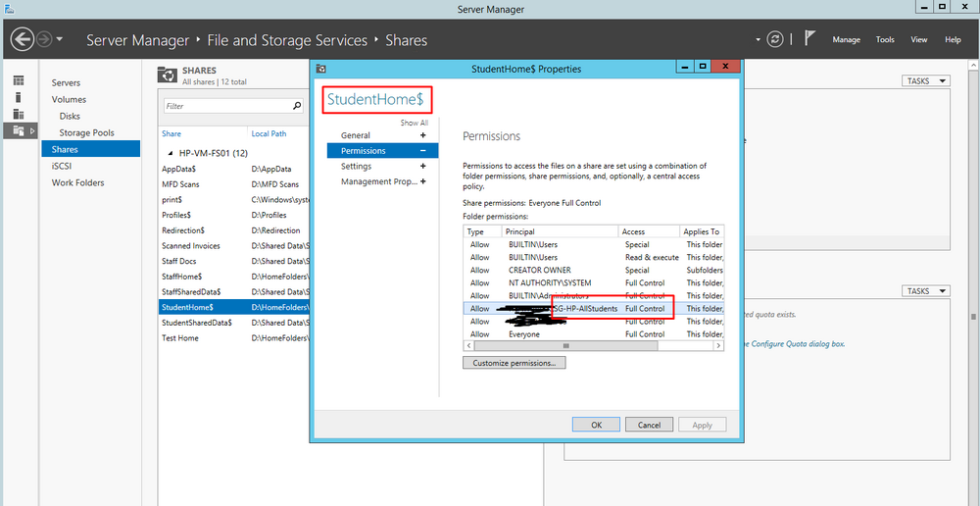Expand the General section
The width and height of the screenshot is (980, 506).
point(423,135)
